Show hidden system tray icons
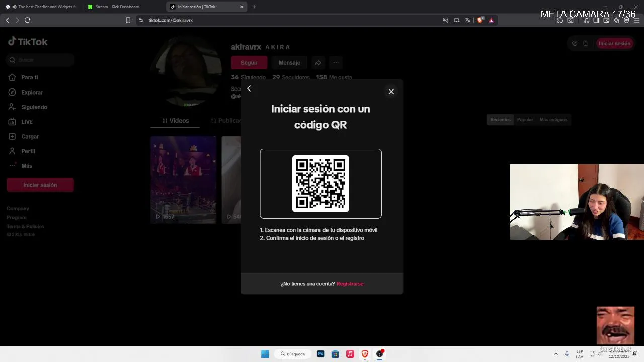This screenshot has height=362, width=644. (556, 354)
